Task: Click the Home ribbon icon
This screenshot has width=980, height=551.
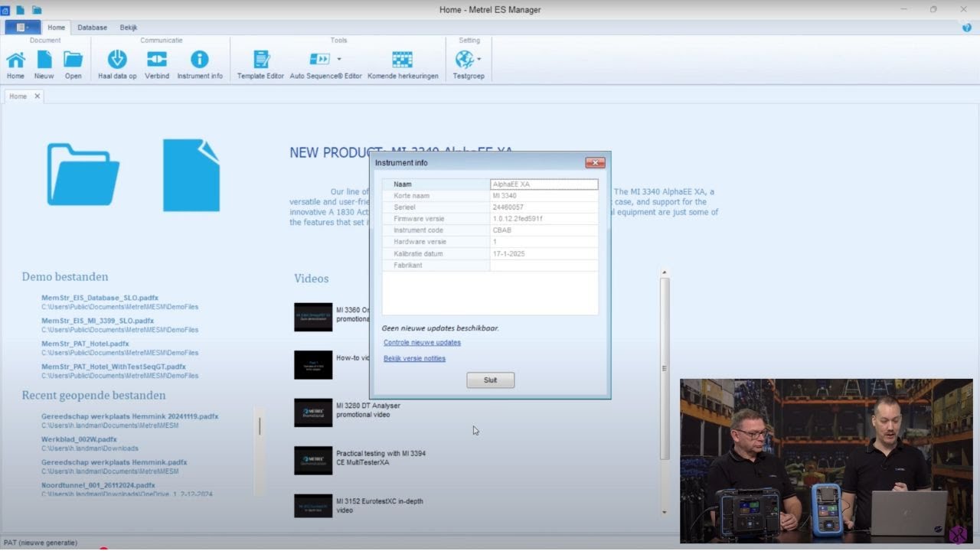Action: [15, 64]
